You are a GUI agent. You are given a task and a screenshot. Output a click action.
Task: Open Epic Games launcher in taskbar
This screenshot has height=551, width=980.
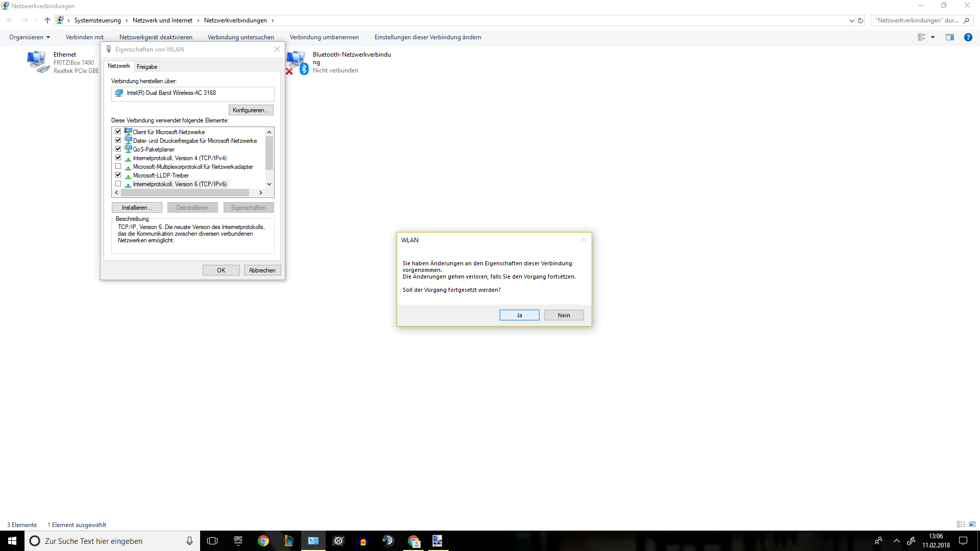(x=238, y=541)
